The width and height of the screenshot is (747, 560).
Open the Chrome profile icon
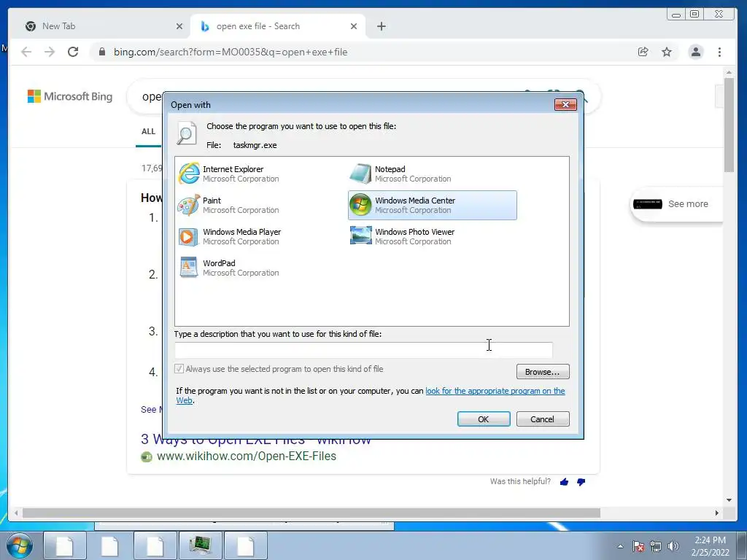(x=695, y=52)
